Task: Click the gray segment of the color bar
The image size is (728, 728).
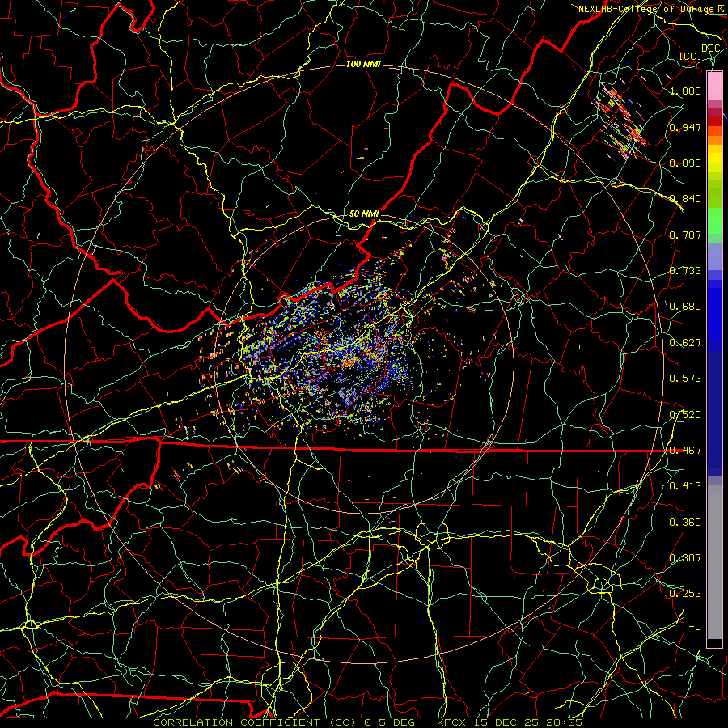Action: (x=714, y=562)
